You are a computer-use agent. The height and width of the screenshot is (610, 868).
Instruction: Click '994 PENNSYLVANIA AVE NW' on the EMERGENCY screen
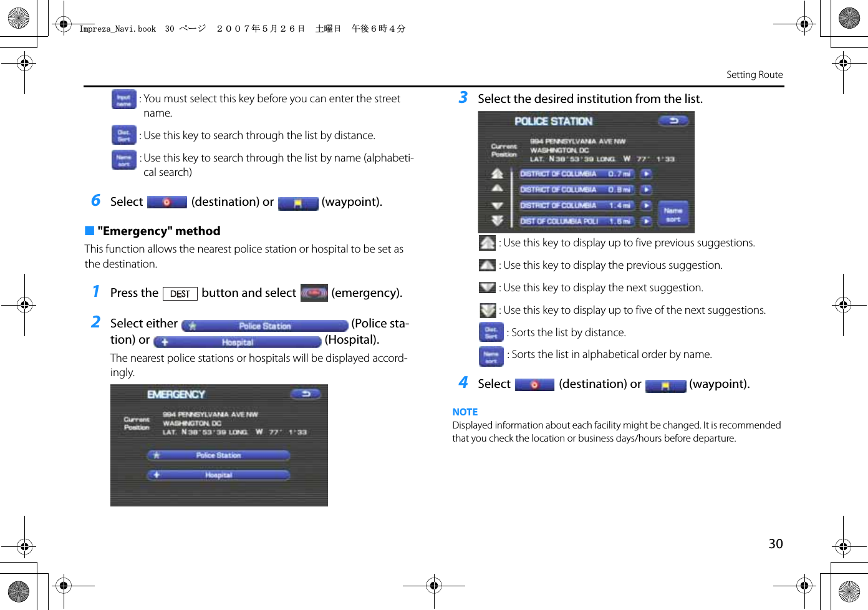click(210, 414)
